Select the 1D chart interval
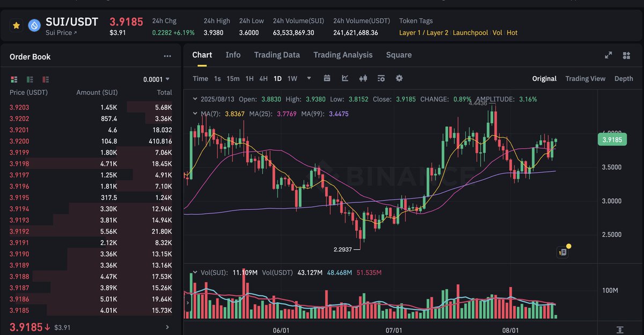Viewport: 644px width, 335px height. pyautogui.click(x=277, y=78)
